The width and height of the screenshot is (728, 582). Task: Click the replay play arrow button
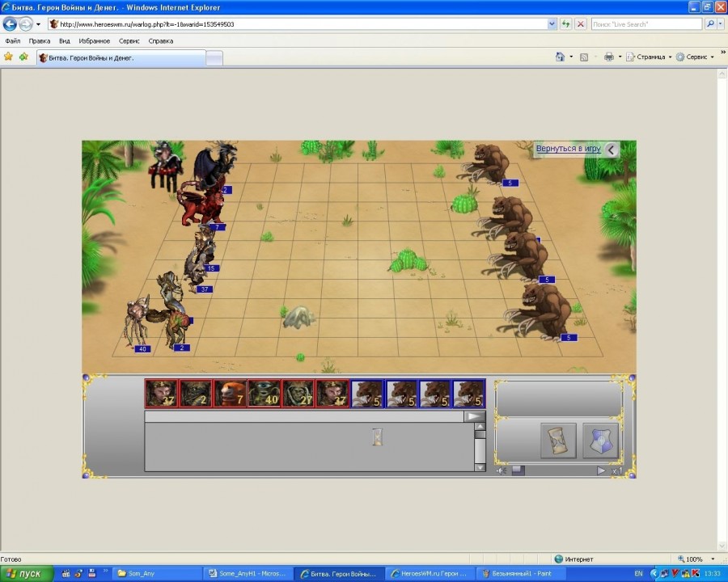pyautogui.click(x=601, y=470)
